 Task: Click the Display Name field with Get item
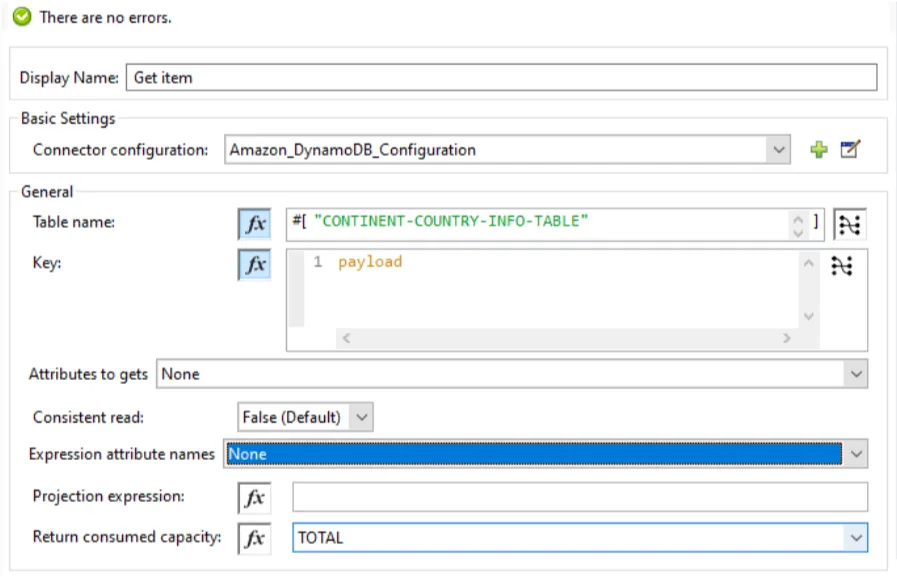(501, 77)
